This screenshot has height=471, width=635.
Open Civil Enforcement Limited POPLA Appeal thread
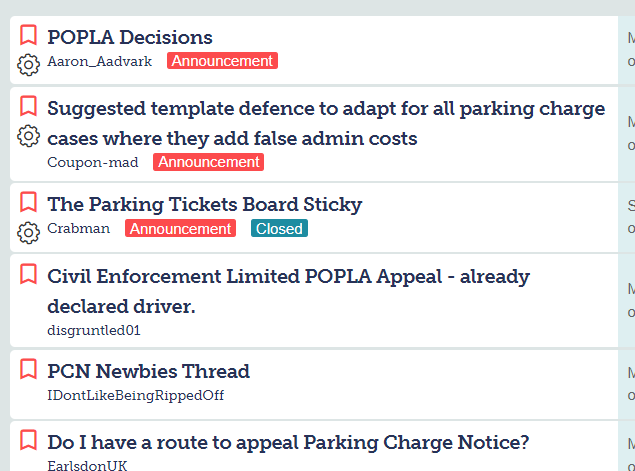click(288, 292)
